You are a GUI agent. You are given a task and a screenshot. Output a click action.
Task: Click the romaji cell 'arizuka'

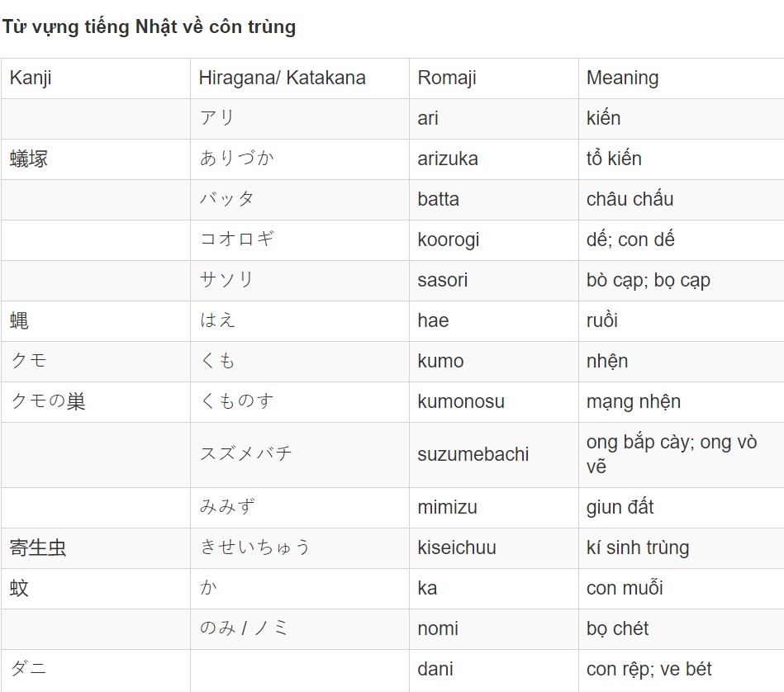[x=493, y=159]
